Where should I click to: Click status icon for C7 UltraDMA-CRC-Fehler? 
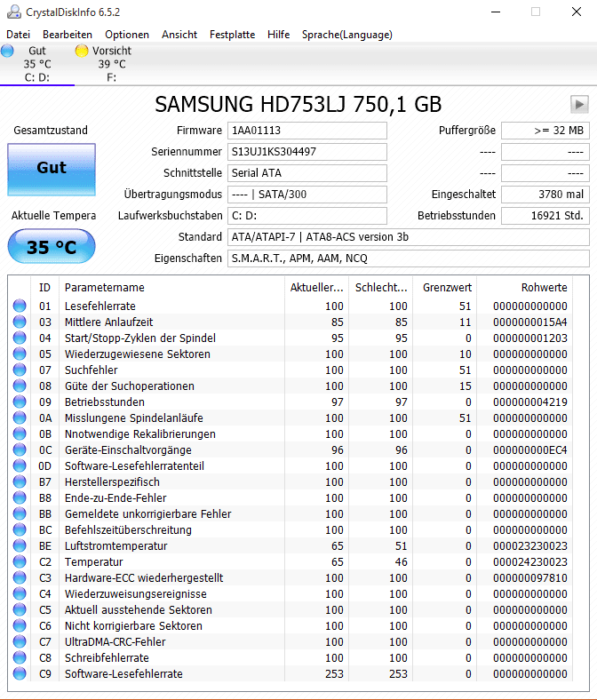20,641
